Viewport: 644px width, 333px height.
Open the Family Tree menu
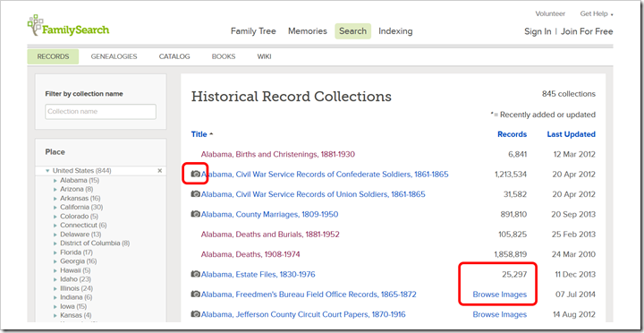pyautogui.click(x=253, y=31)
